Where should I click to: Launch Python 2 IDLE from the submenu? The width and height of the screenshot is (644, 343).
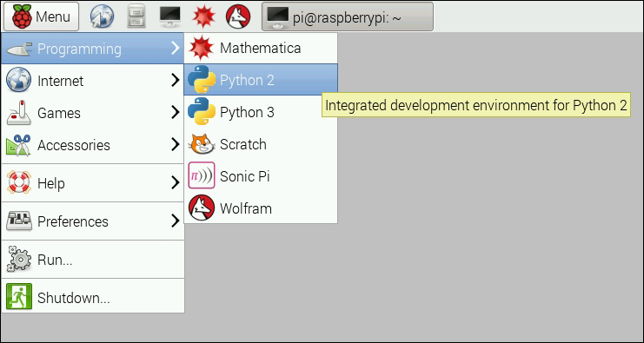pos(261,80)
